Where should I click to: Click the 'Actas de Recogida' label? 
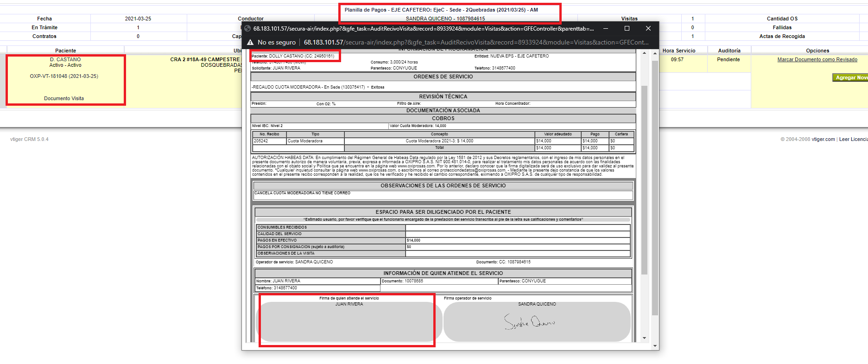click(x=782, y=36)
